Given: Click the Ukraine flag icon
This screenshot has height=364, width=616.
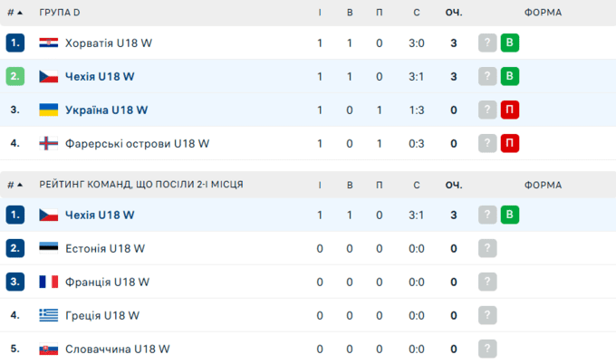Looking at the screenshot, I should (48, 110).
